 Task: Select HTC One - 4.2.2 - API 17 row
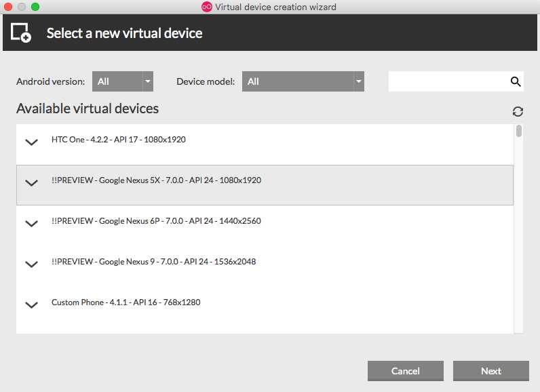[265, 144]
